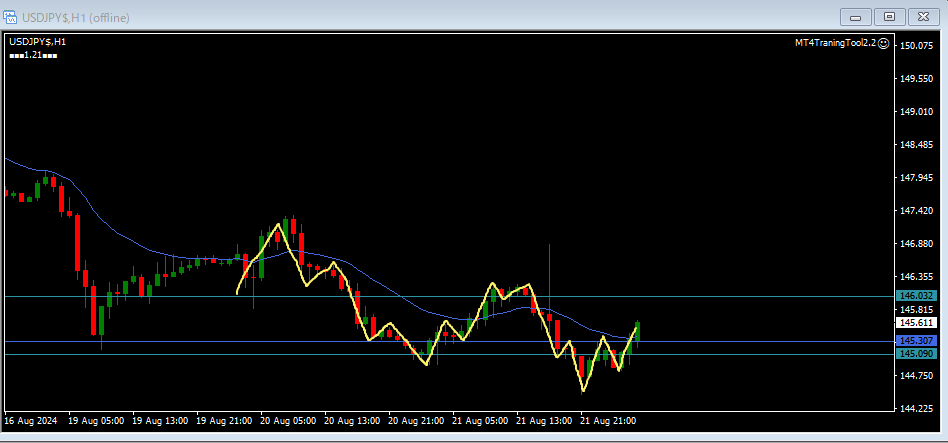Viewport: 948px width, 443px height.
Task: Minimize the USDJPY chart window
Action: coord(857,16)
